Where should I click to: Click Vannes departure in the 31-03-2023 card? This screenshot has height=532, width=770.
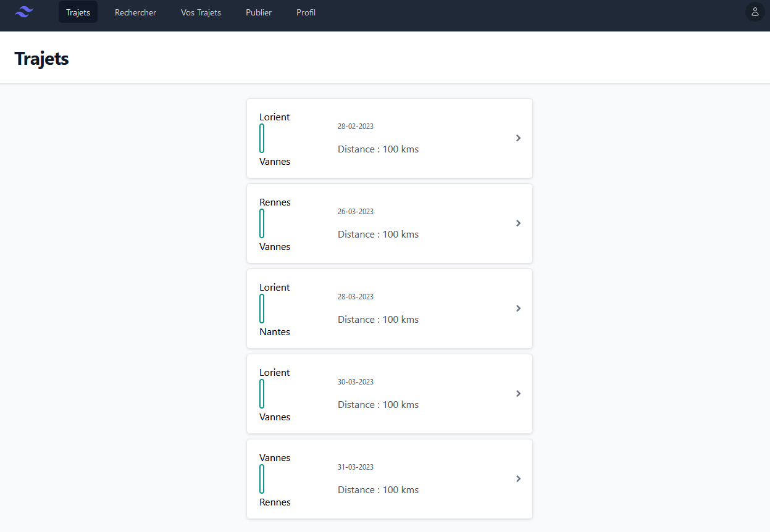point(275,458)
